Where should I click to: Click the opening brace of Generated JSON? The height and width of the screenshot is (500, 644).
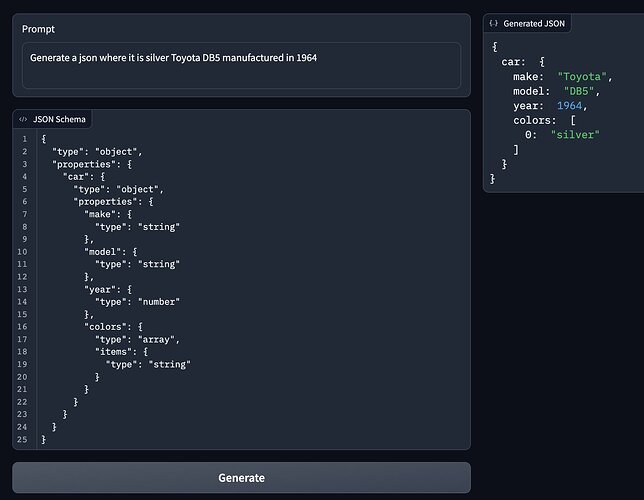tap(493, 46)
